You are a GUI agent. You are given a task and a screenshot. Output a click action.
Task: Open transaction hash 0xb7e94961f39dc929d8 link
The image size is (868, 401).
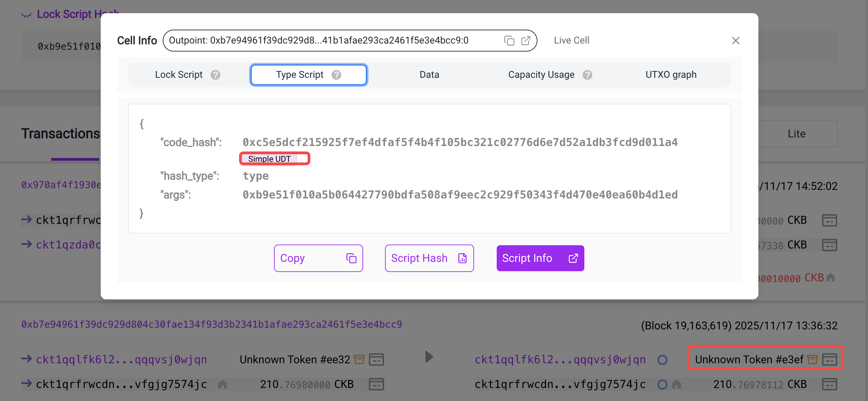point(212,325)
